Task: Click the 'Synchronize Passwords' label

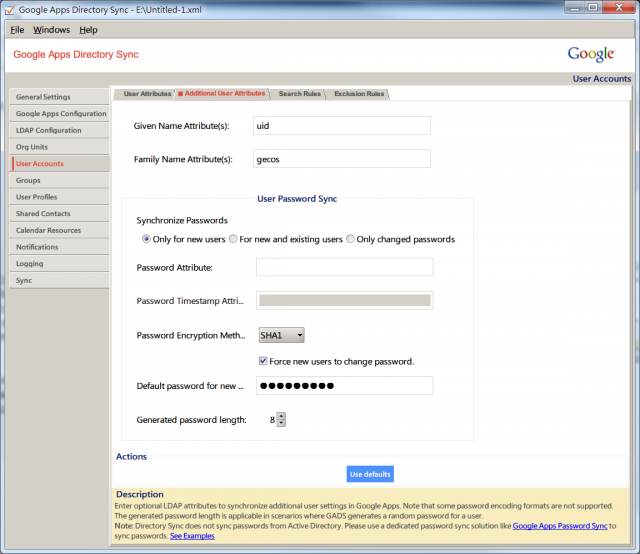Action: [x=182, y=220]
